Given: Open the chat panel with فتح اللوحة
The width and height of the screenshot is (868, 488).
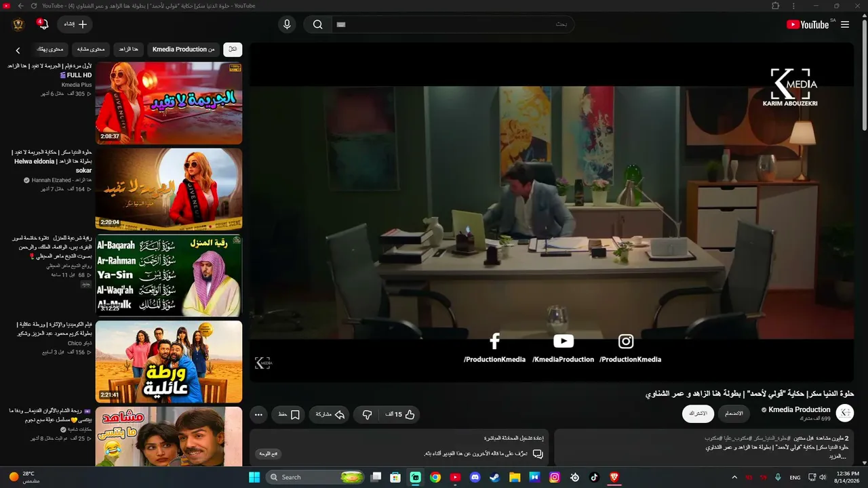Looking at the screenshot, I should tap(269, 453).
